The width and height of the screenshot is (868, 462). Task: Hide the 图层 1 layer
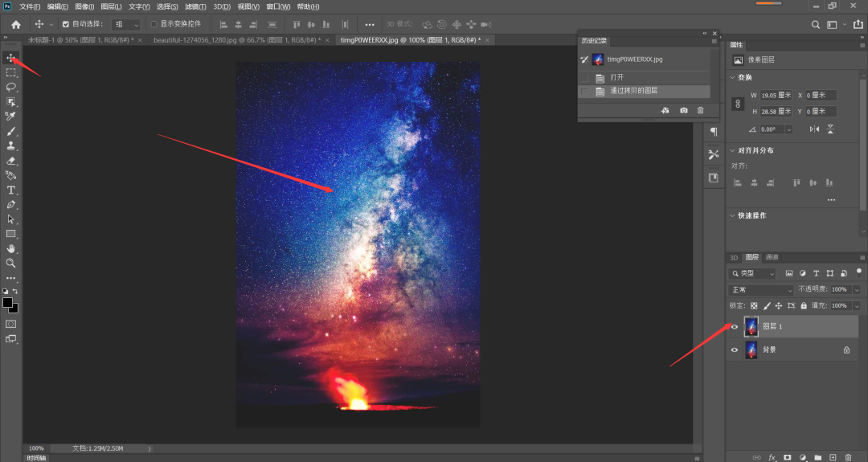[x=734, y=326]
